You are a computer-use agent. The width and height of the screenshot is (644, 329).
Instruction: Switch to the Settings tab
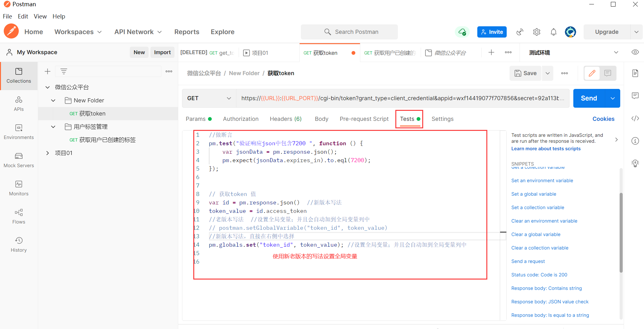click(443, 119)
